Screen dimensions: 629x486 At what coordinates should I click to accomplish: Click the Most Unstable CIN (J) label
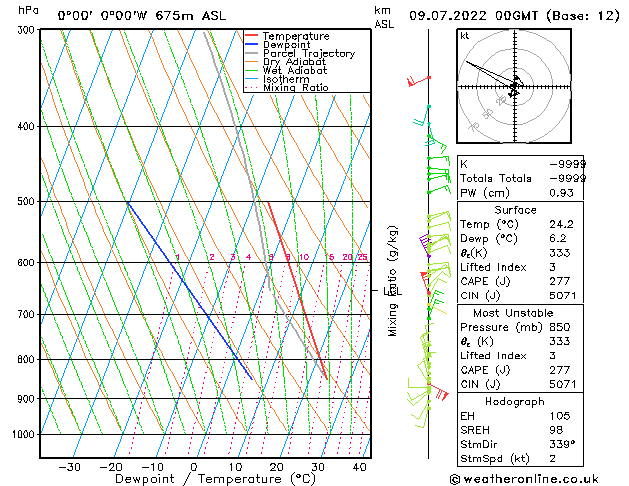tap(480, 385)
